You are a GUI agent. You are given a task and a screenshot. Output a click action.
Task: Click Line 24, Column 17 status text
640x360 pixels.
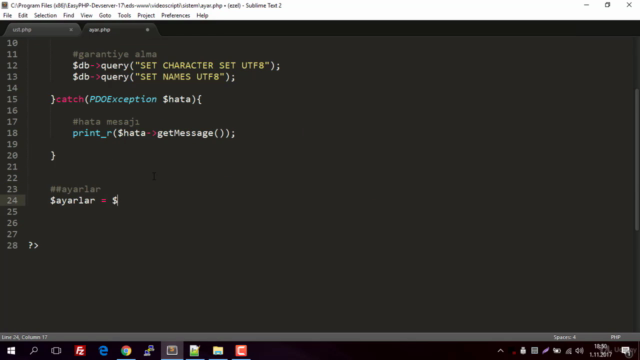pos(24,337)
